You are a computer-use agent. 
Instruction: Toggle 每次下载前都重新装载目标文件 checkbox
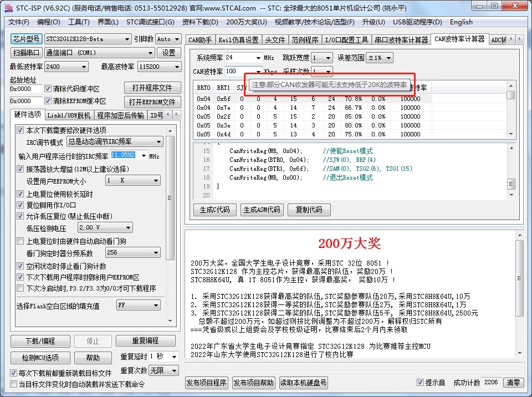point(13,373)
